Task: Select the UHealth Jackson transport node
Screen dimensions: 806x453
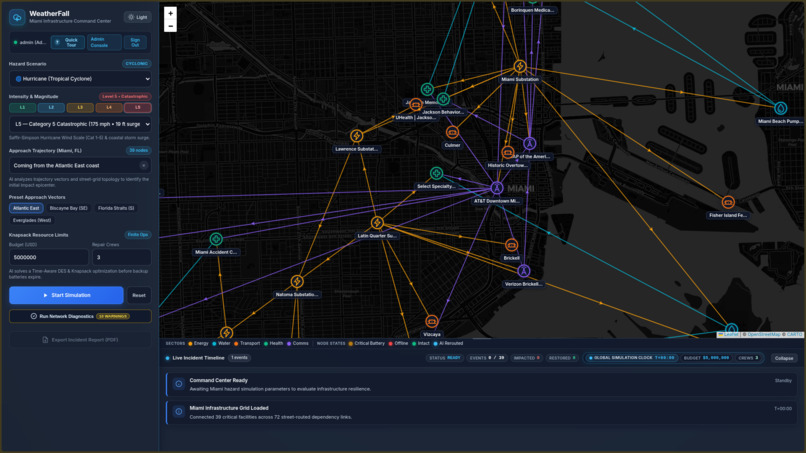Action: tap(415, 105)
